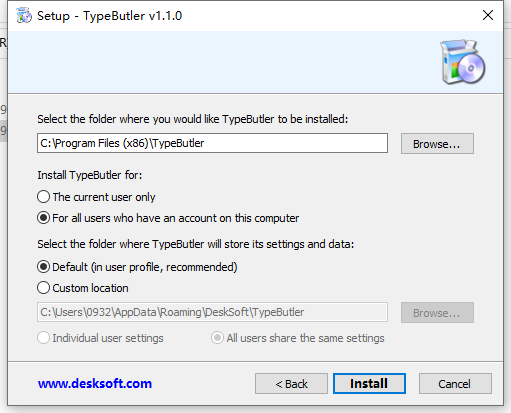Select Individual user settings radio

click(100, 338)
